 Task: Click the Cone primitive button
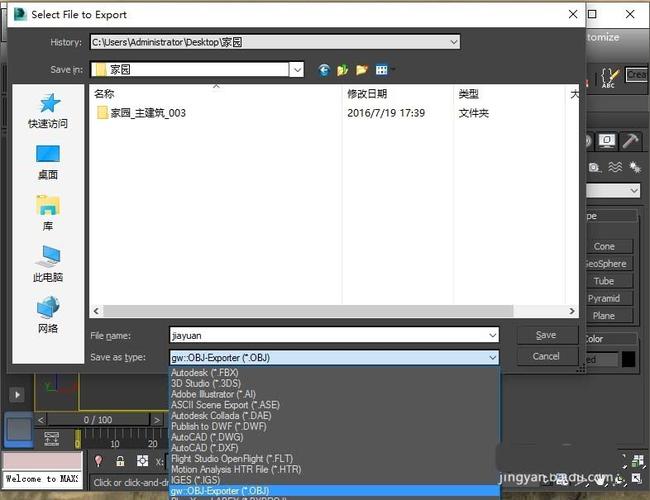(x=609, y=246)
